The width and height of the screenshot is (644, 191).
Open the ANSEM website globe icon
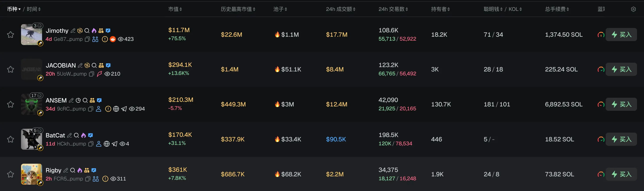116,109
